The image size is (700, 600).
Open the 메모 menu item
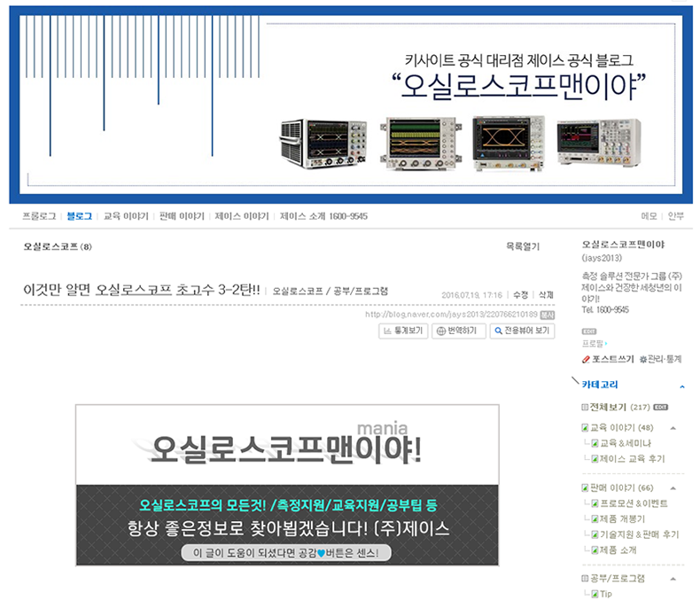(649, 216)
